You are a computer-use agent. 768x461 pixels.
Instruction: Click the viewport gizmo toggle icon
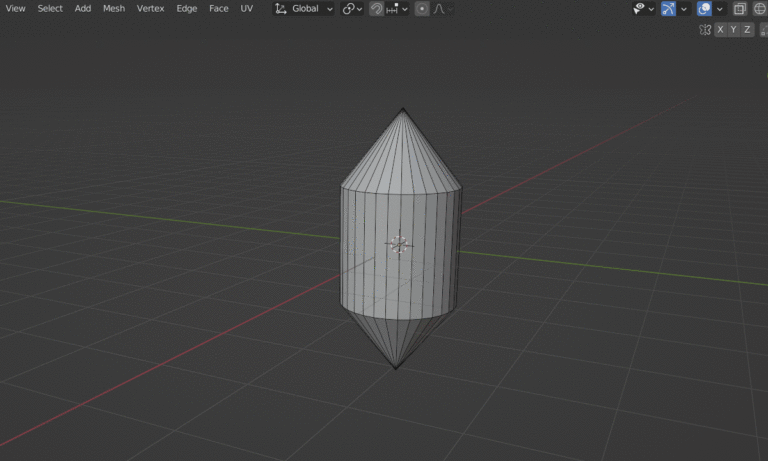669,9
